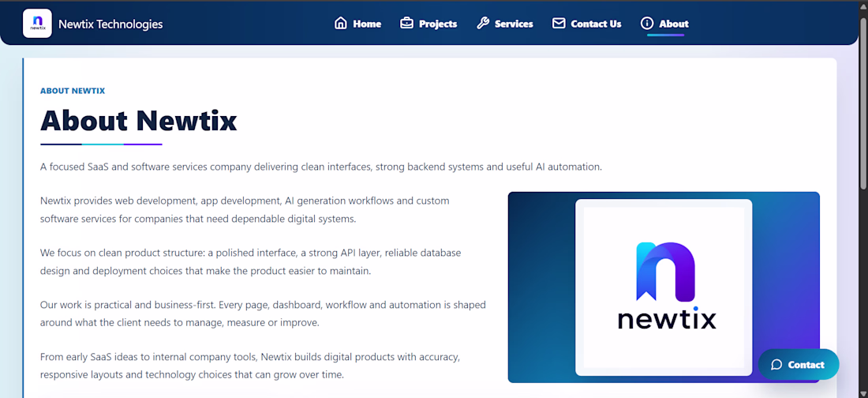
Task: Click the "About Newtix" main heading
Action: coord(138,120)
